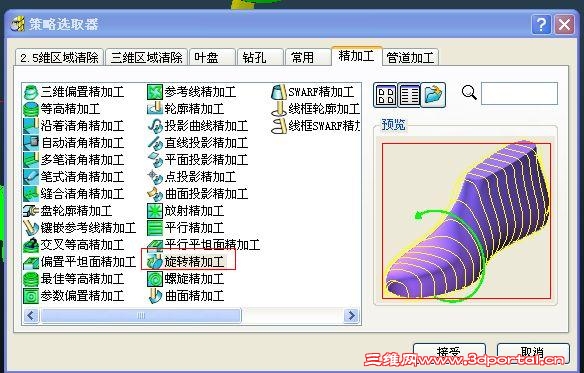
Task: Select the 三维偏置精加工 strategy icon
Action: 31,92
